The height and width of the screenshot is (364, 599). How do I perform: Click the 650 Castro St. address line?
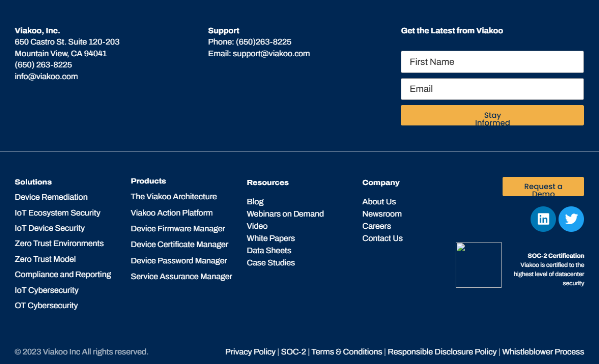point(67,42)
